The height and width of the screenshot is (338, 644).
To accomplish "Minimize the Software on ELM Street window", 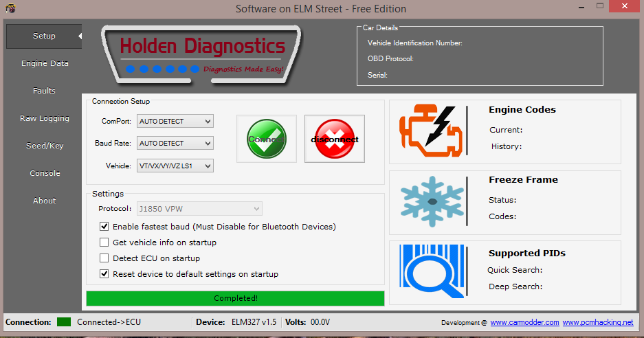I will (581, 7).
